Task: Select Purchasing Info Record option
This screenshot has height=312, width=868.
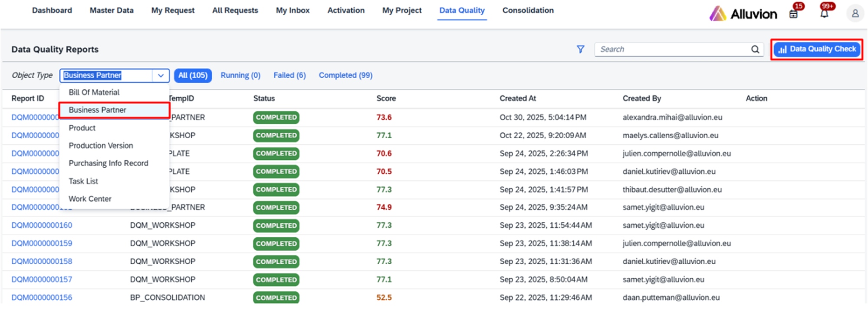Action: [114, 163]
